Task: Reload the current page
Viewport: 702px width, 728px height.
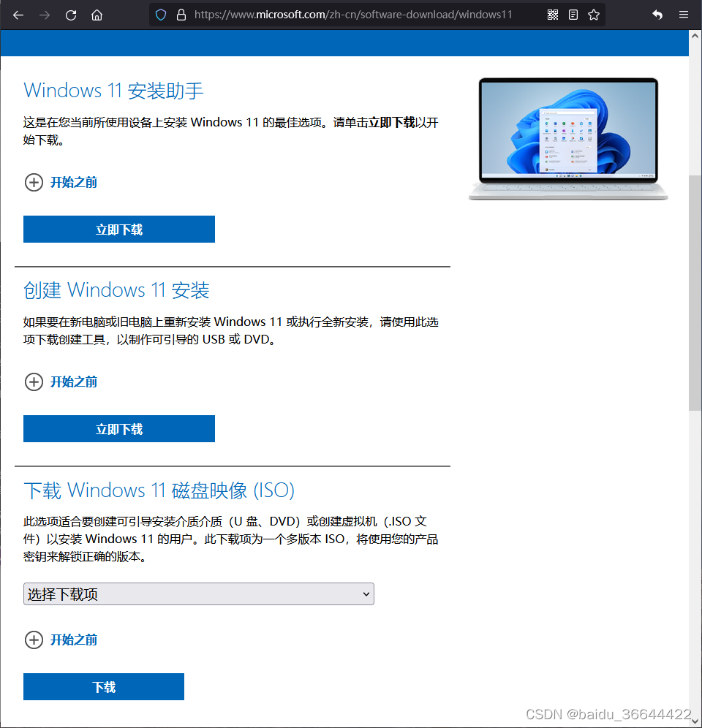Action: [x=71, y=15]
